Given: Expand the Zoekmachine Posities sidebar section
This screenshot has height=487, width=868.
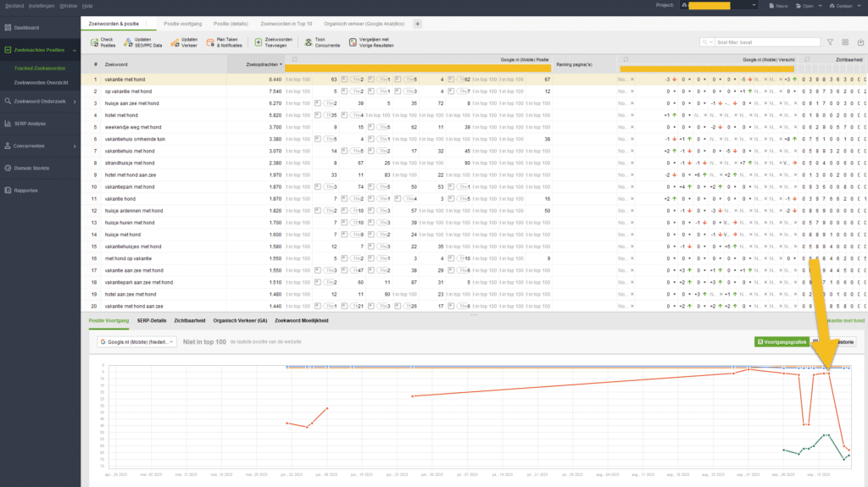Looking at the screenshot, I should click(75, 50).
